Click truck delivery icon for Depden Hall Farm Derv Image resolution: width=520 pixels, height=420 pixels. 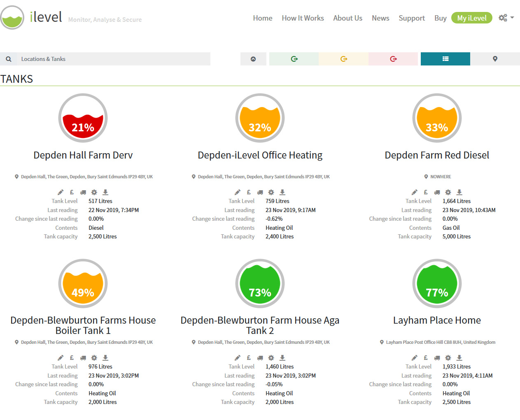[x=83, y=192]
